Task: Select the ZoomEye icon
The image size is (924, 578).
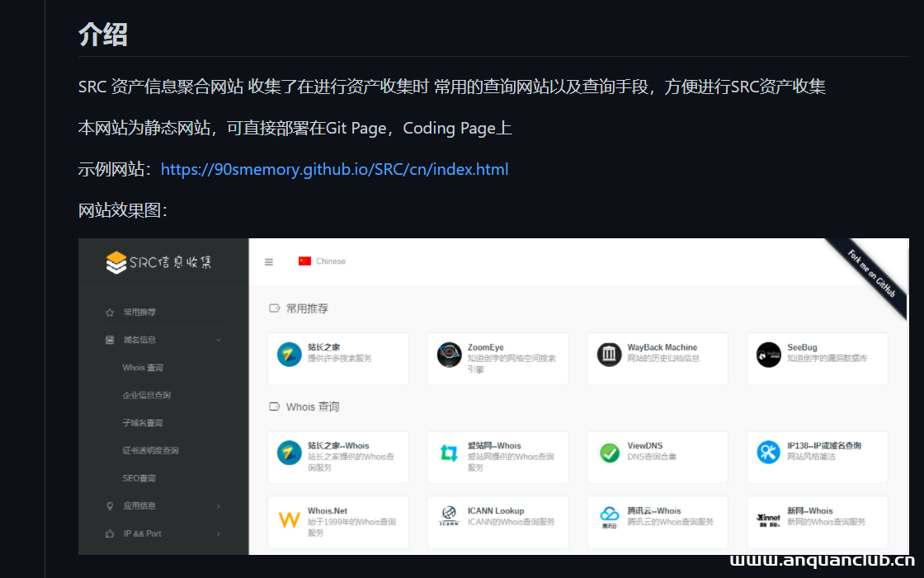Action: (x=449, y=353)
